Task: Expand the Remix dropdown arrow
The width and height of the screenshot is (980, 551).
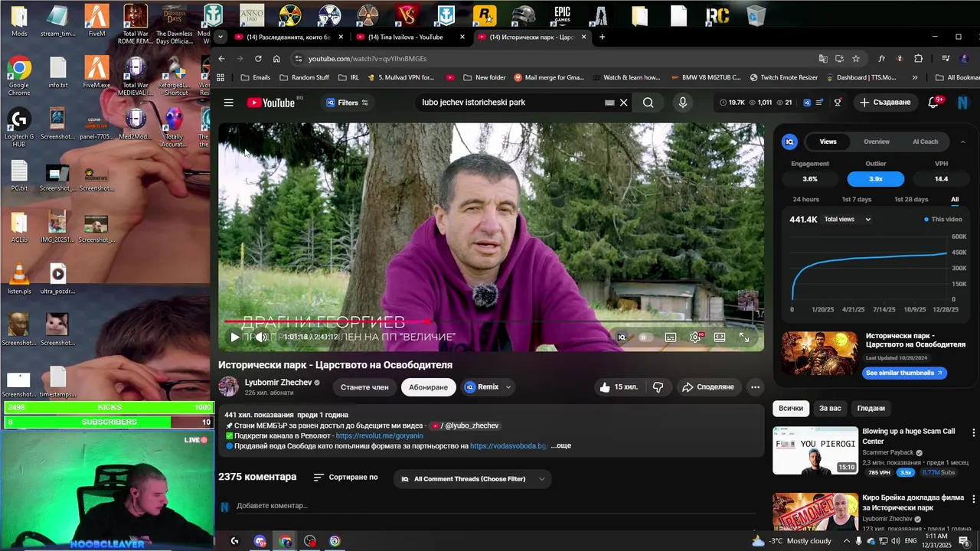Action: point(508,387)
